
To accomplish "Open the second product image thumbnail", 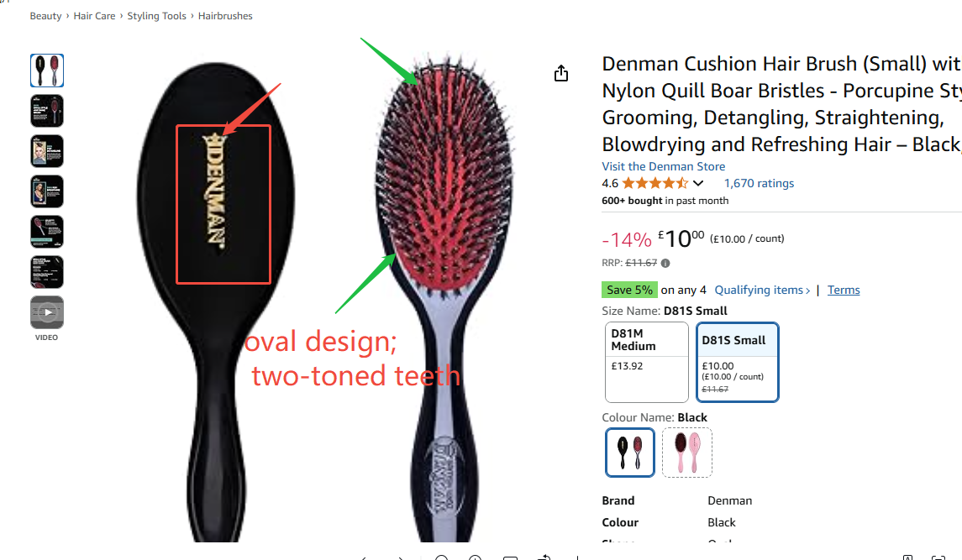I will tap(46, 111).
